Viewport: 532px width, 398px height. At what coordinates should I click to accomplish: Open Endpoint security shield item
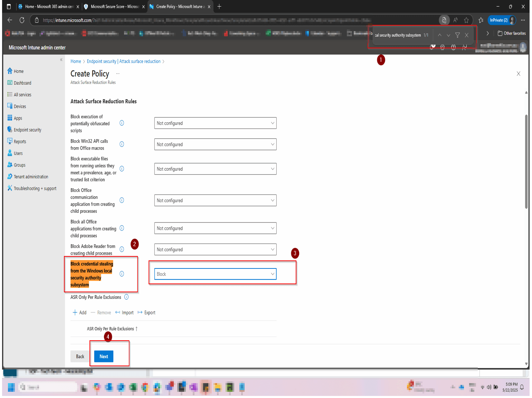24,130
